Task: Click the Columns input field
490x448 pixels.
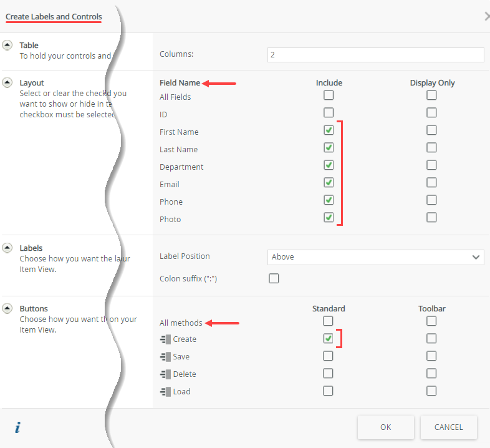Action: coord(375,55)
